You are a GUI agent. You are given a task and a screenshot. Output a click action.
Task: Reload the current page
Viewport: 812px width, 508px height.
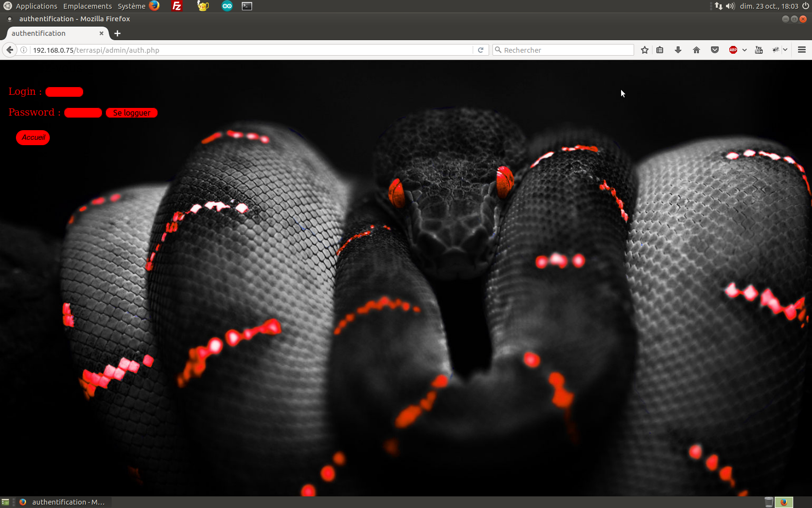click(480, 50)
